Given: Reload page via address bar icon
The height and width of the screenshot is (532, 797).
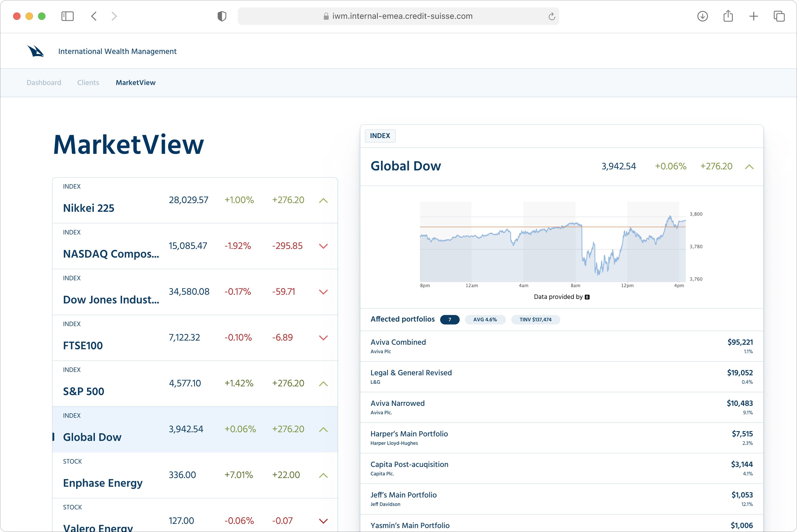Looking at the screenshot, I should click(x=552, y=16).
